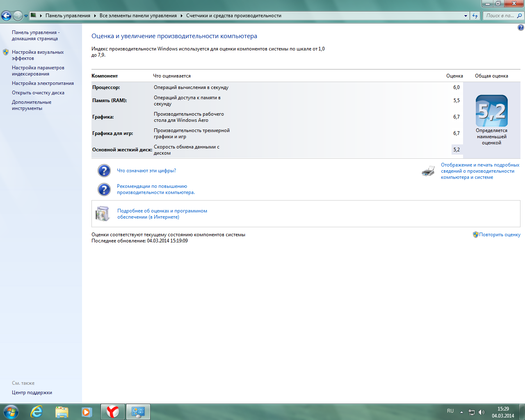This screenshot has width=525, height=420.
Task: Launch Открыть очистку диска
Action: 38,93
